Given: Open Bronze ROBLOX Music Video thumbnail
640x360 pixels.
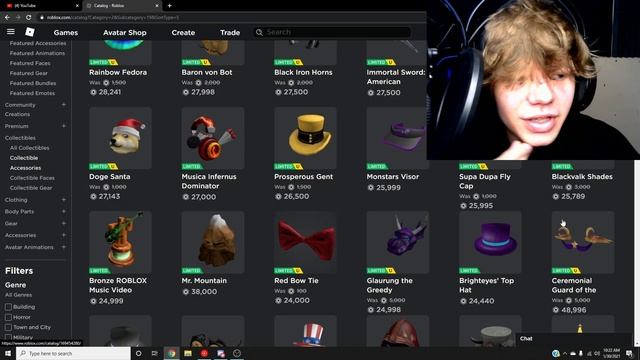Looking at the screenshot, I should 120,242.
